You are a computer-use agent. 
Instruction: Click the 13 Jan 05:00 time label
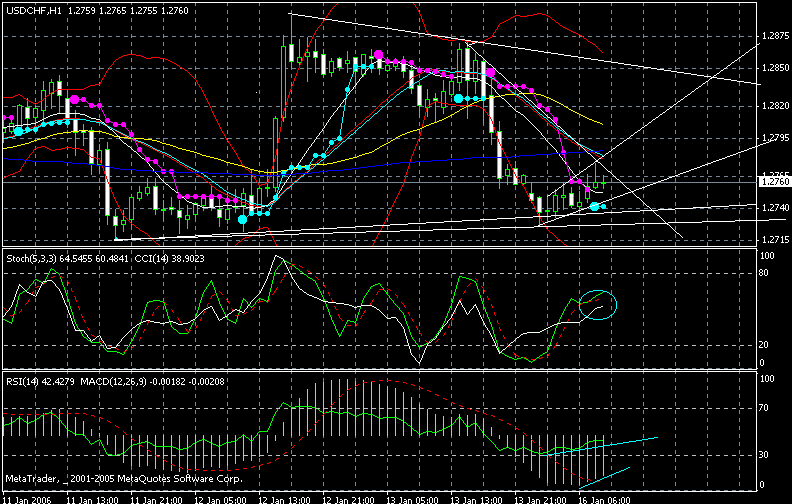[413, 500]
